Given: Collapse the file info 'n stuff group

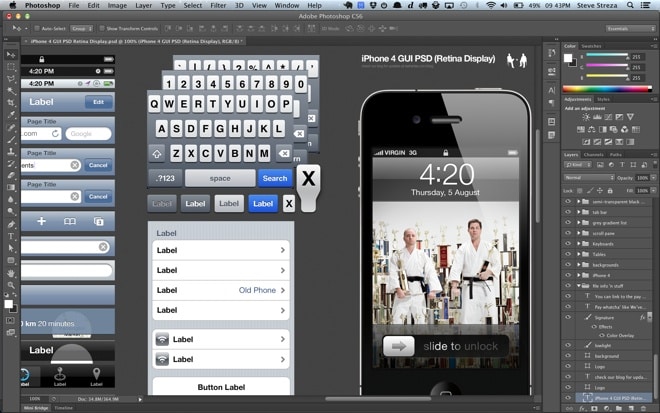Looking at the screenshot, I should 579,285.
